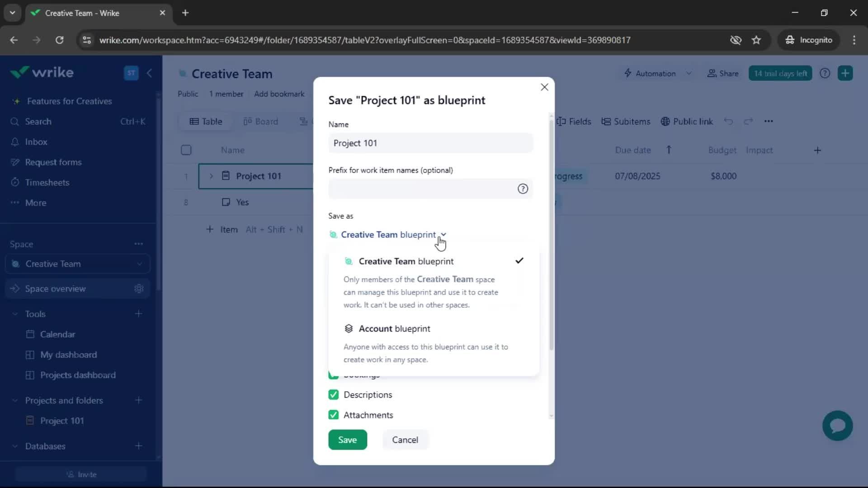868x488 pixels.
Task: Click the Invite button
Action: click(x=81, y=474)
